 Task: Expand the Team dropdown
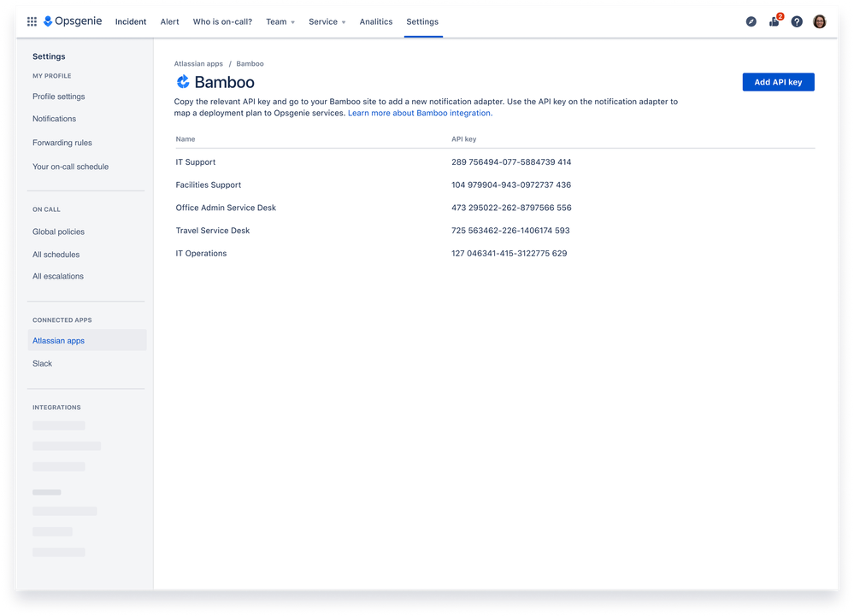[280, 21]
